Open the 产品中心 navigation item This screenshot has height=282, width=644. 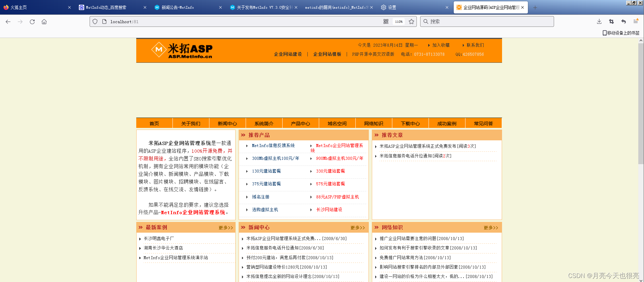tap(300, 124)
